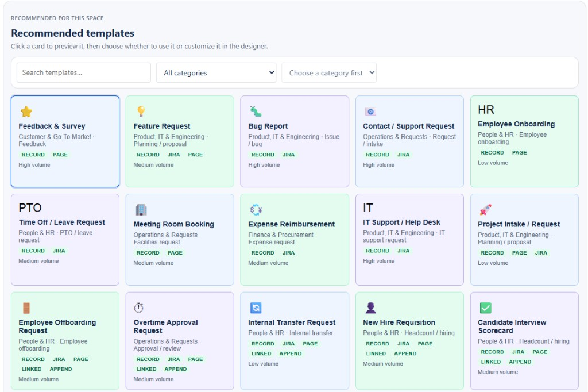
Task: Open the Contact / Support Request title
Action: click(x=408, y=126)
